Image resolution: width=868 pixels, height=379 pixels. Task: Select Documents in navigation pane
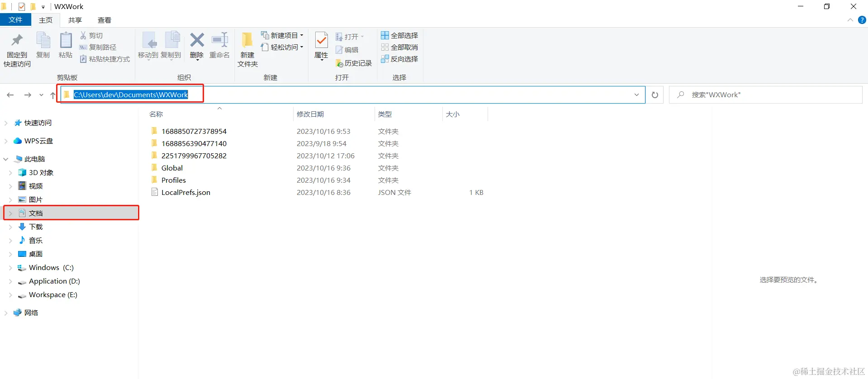click(71, 213)
